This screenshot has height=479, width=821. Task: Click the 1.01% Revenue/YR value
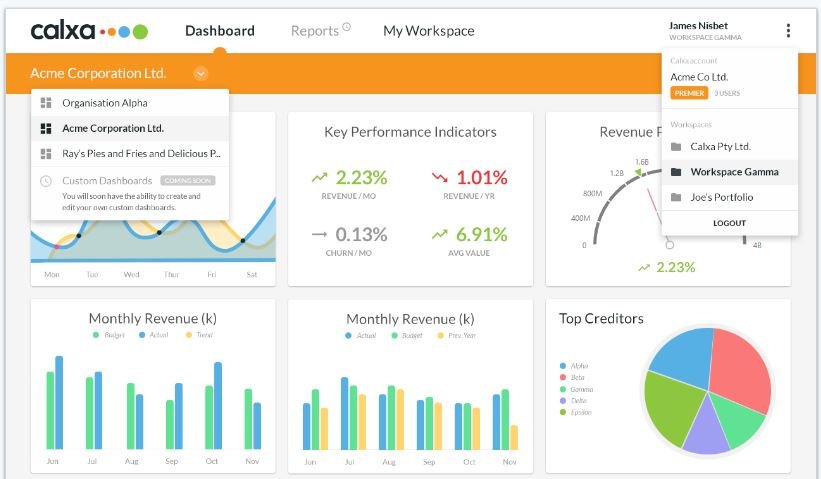tap(482, 177)
